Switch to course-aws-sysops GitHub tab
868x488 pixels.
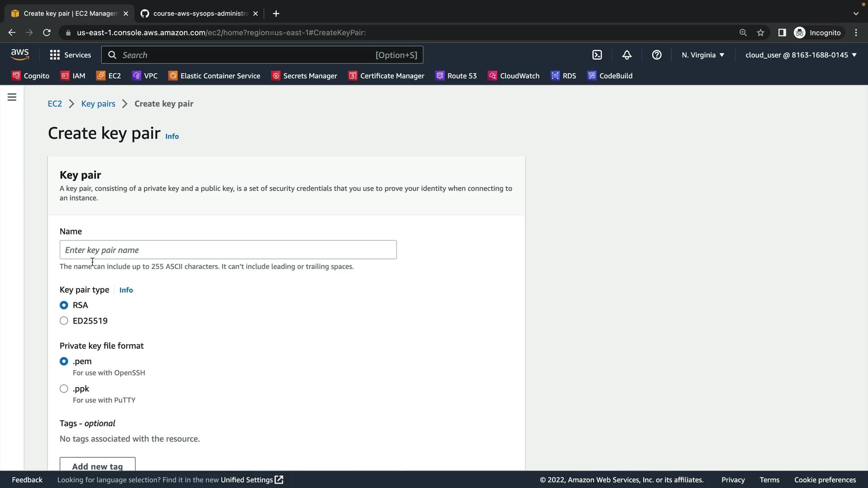click(x=199, y=14)
